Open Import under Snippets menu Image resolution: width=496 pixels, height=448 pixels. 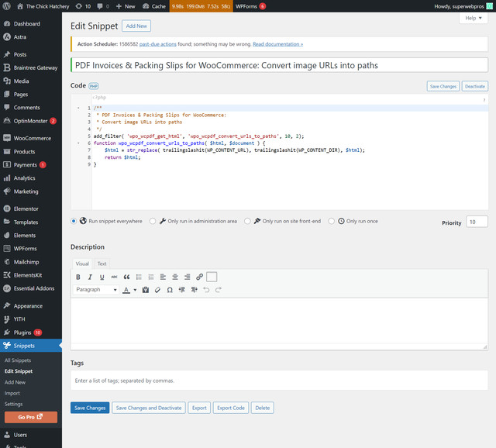pos(12,393)
